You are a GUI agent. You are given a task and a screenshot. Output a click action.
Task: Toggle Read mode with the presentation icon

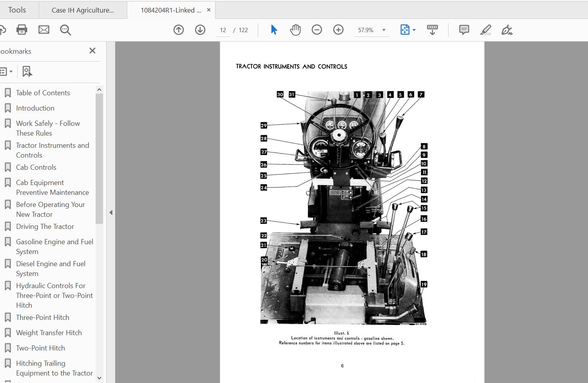click(x=432, y=29)
